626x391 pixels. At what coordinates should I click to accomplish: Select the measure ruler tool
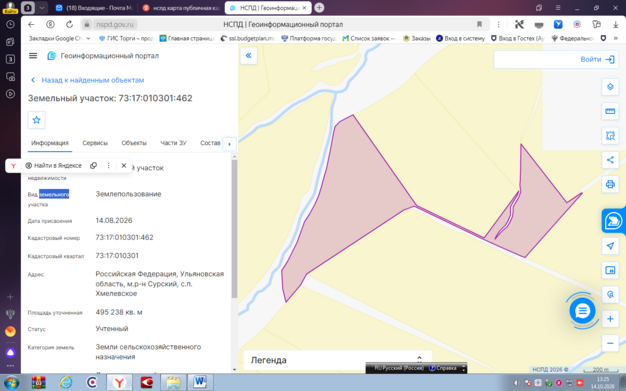click(x=610, y=111)
